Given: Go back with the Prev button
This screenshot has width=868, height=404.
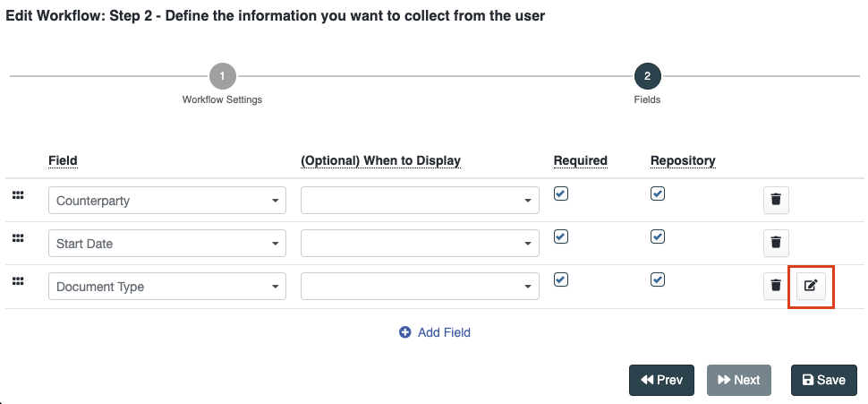Looking at the screenshot, I should [x=661, y=380].
